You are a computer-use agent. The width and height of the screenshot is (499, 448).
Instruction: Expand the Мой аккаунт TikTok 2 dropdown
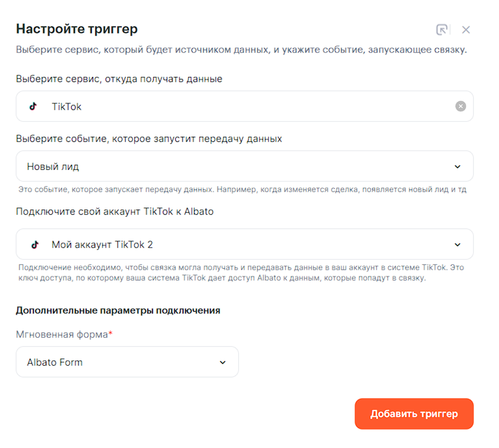(228, 244)
